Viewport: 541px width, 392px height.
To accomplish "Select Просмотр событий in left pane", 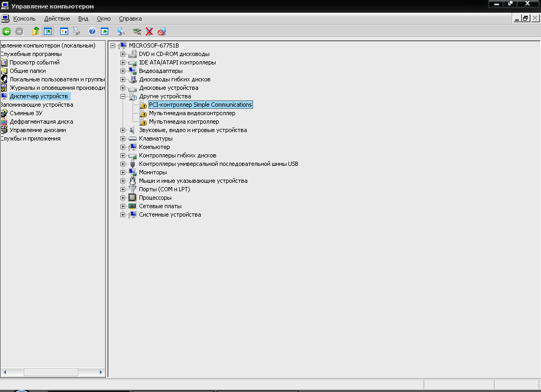I will 34,62.
